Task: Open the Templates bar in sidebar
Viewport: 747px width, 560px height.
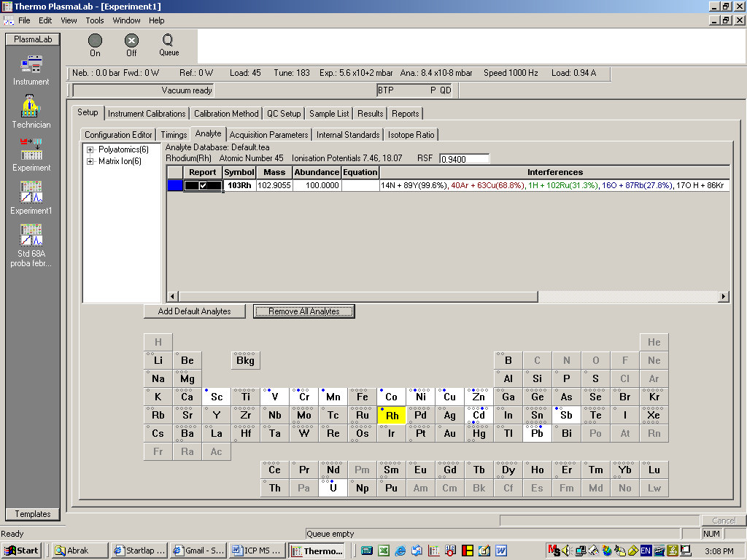Action: pyautogui.click(x=32, y=514)
